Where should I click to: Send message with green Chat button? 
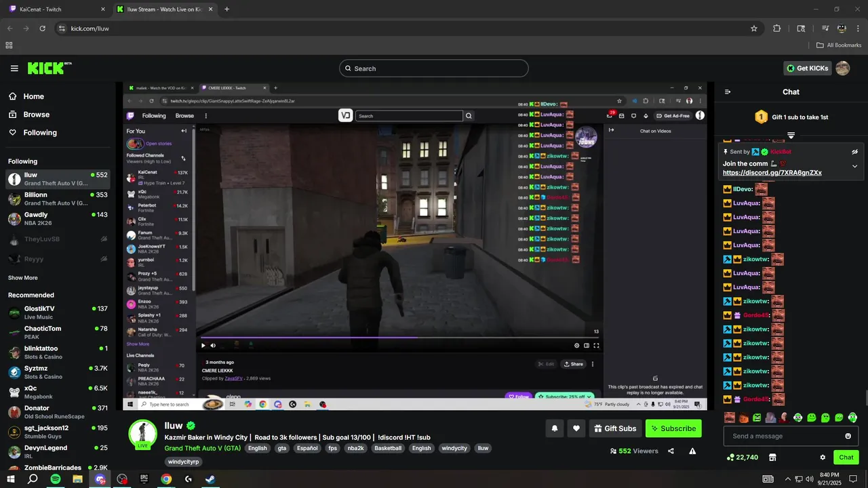pyautogui.click(x=846, y=457)
